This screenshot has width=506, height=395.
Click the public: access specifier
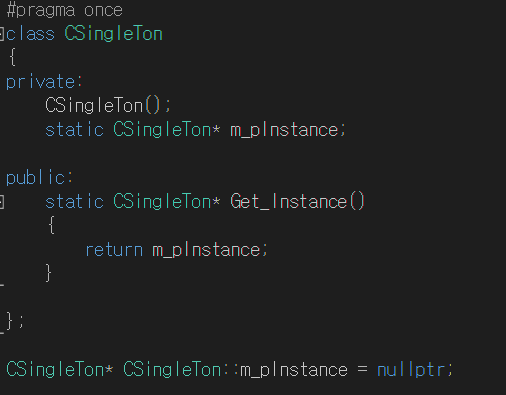click(39, 177)
